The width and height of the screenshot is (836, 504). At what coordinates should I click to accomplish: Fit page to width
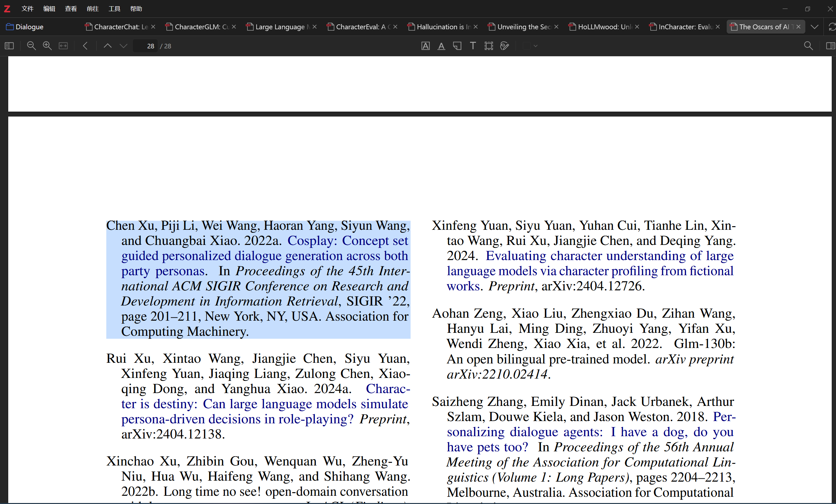[x=64, y=46]
